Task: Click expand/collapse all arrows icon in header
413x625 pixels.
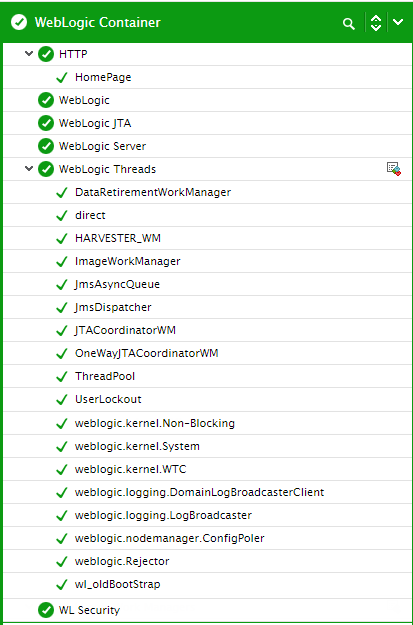Action: pyautogui.click(x=376, y=23)
